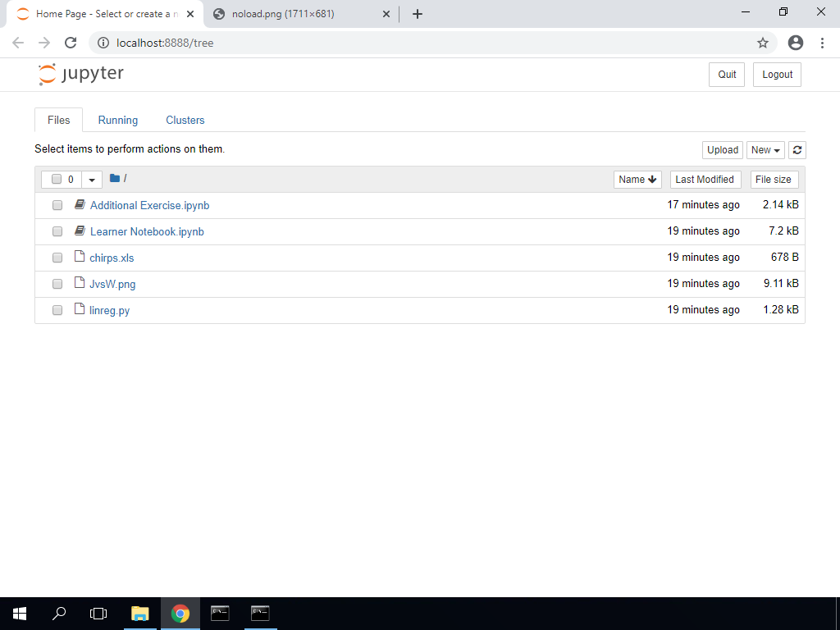The image size is (840, 630).
Task: Click the Jupyter logo
Action: tap(81, 75)
